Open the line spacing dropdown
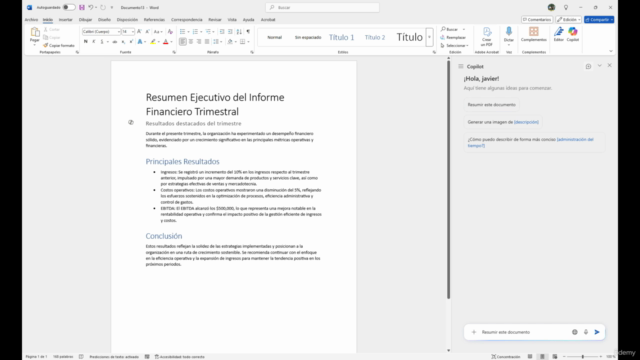The height and width of the screenshot is (360, 640). pyautogui.click(x=218, y=42)
